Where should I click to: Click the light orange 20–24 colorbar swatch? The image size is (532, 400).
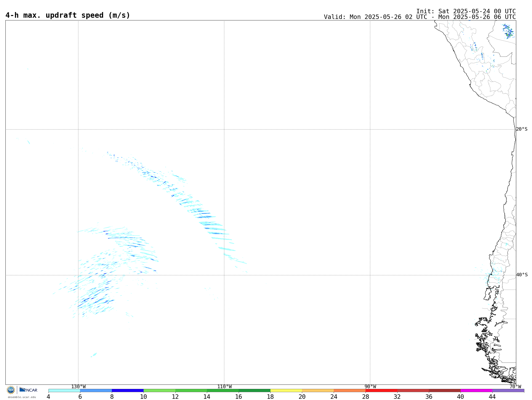pos(318,391)
